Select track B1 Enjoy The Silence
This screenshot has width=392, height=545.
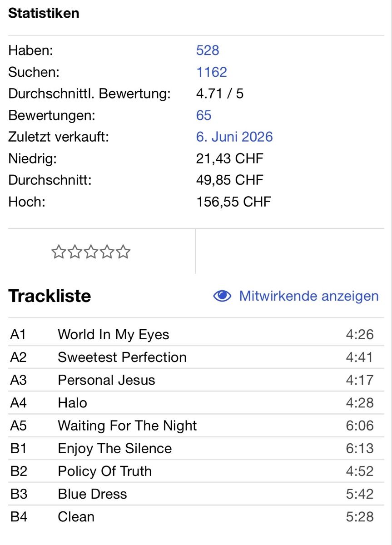196,448
